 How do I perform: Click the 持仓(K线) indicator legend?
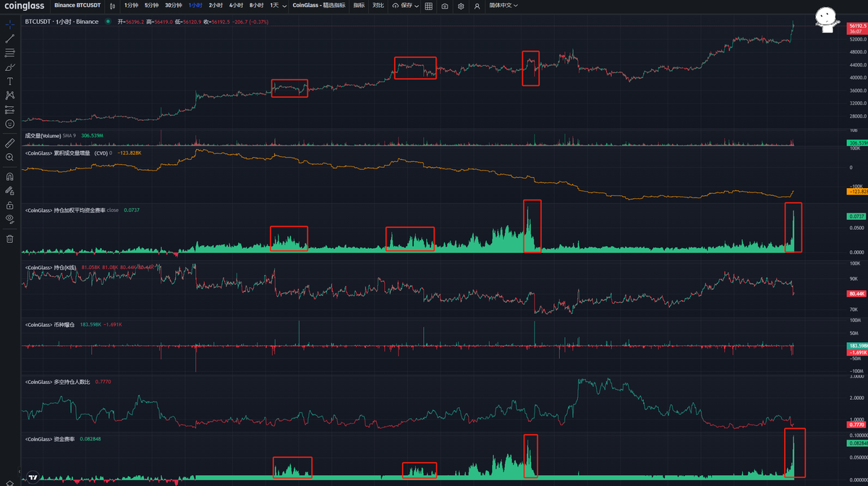click(x=50, y=268)
